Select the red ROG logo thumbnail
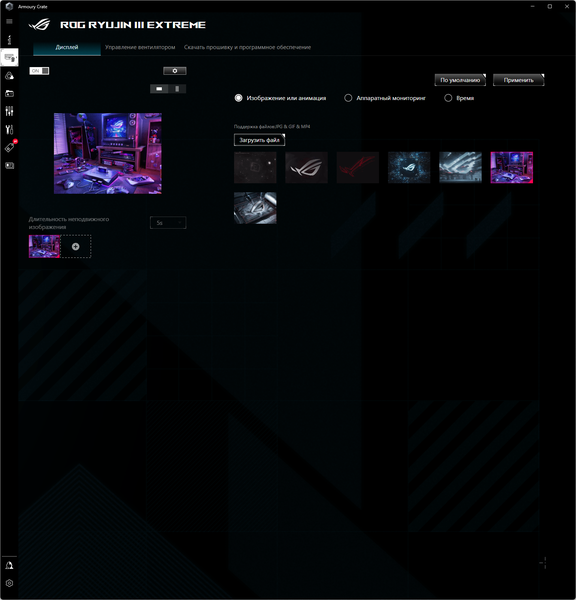 click(x=358, y=168)
